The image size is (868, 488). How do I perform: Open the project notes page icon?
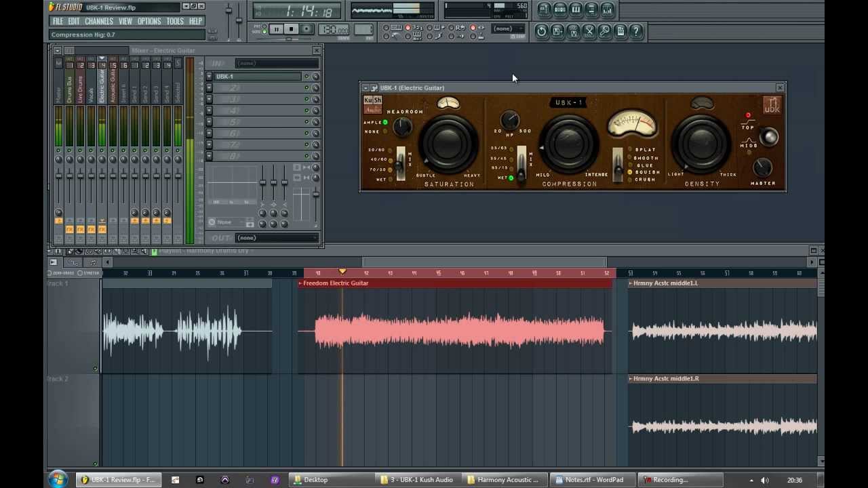(x=620, y=31)
